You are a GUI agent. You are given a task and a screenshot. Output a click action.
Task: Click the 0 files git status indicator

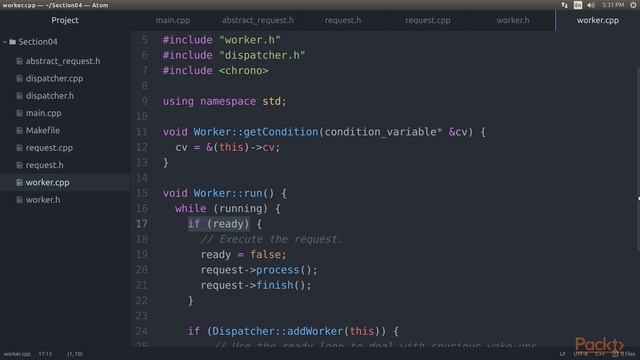coord(624,354)
